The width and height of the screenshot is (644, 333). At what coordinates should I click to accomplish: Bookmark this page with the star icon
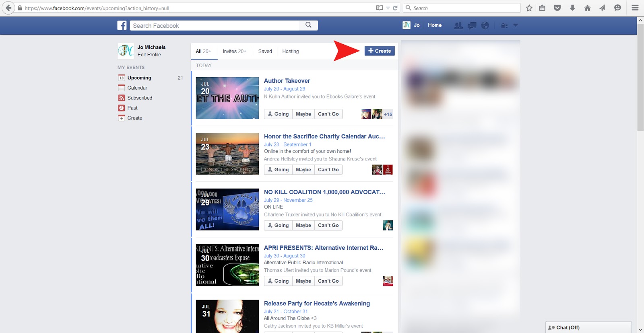click(x=529, y=8)
